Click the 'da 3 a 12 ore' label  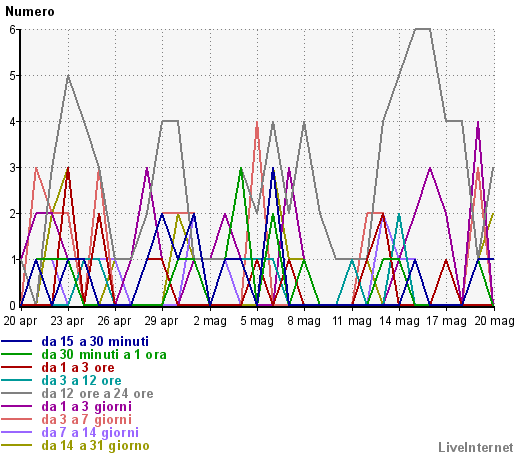[x=82, y=381]
